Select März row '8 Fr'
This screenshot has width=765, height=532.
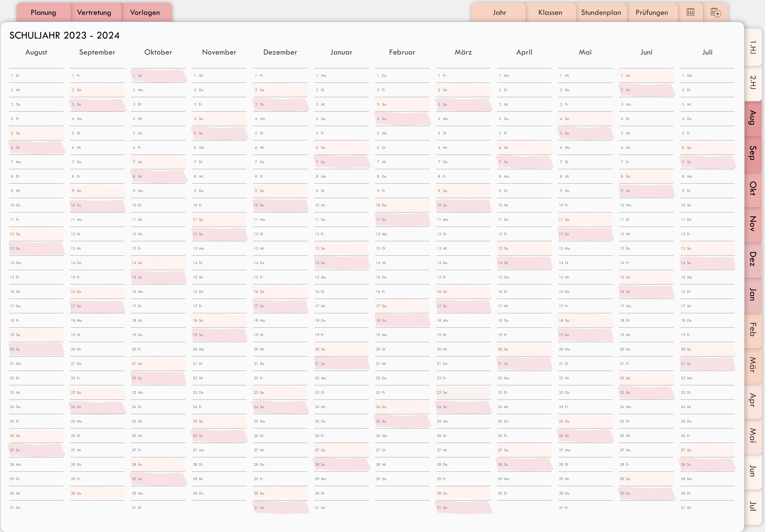coord(463,176)
